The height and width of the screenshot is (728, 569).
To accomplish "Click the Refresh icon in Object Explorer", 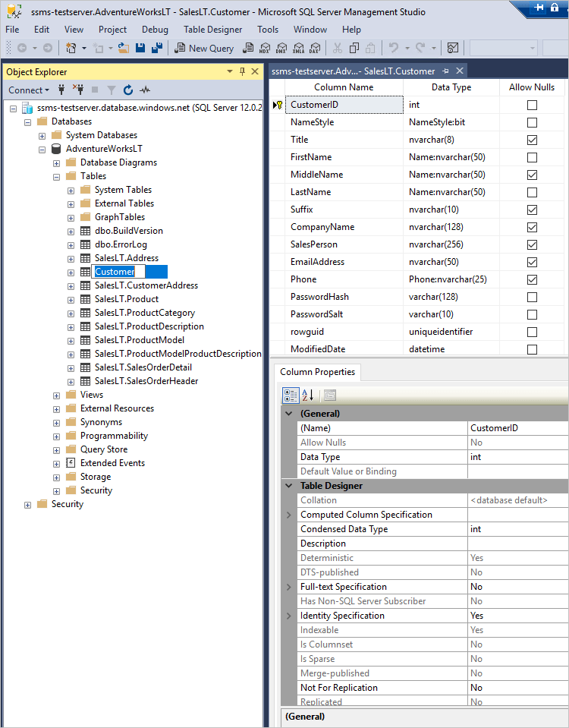I will (128, 90).
